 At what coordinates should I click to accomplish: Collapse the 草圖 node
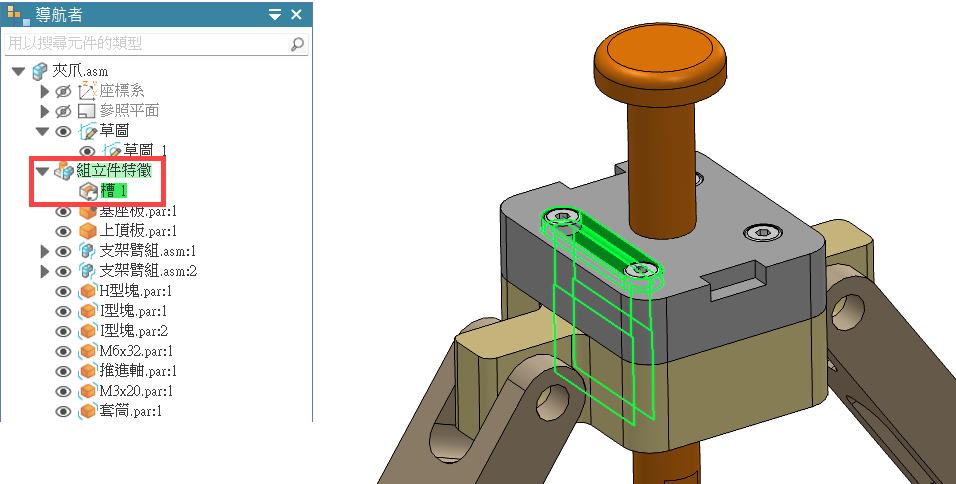(42, 131)
